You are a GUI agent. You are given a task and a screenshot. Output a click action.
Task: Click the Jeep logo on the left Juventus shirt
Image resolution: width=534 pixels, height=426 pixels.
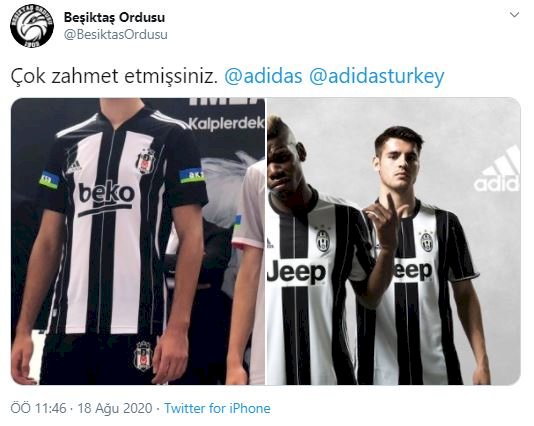[x=296, y=272]
